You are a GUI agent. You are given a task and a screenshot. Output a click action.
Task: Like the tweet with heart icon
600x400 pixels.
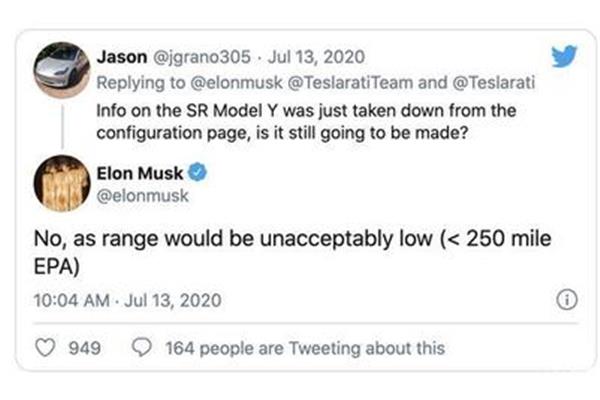click(x=45, y=348)
